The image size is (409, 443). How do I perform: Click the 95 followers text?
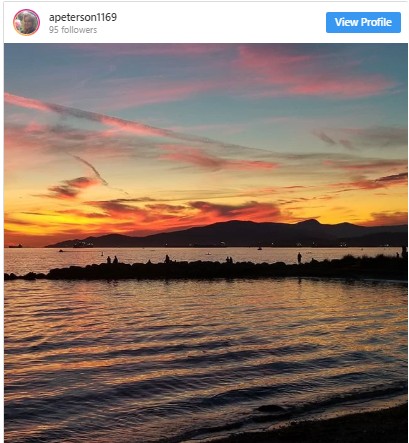73,30
